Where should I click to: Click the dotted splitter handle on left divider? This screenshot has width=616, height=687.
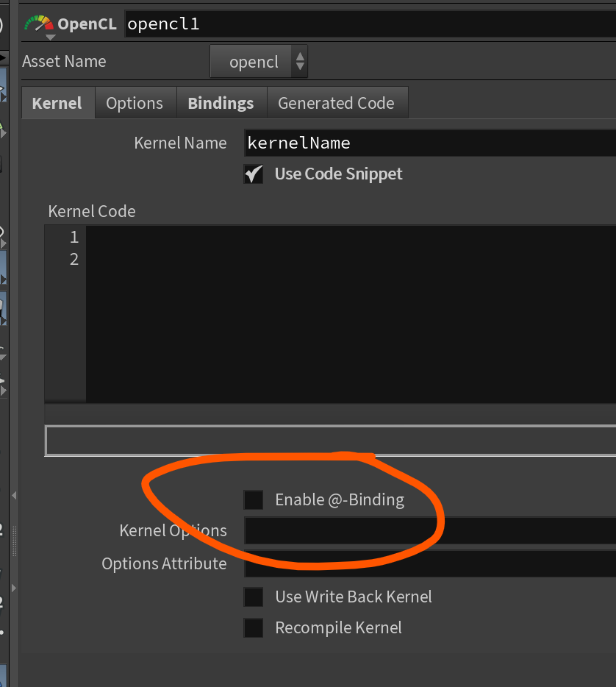coord(15,542)
